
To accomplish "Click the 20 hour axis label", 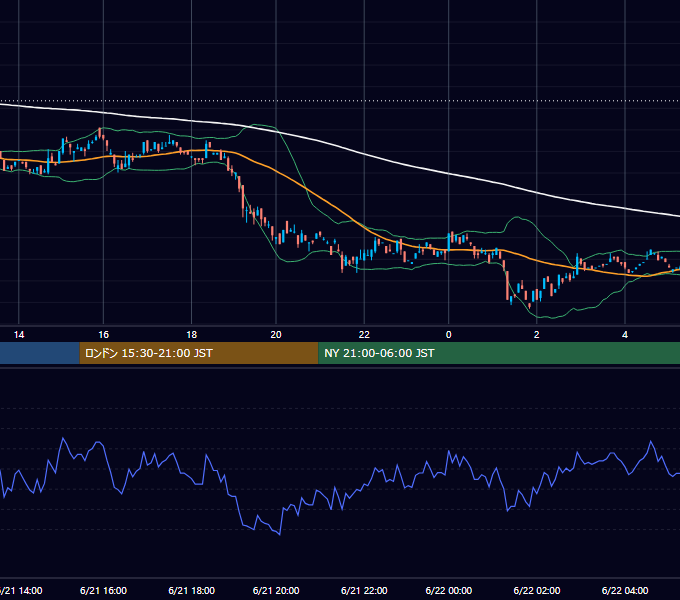I will point(276,335).
